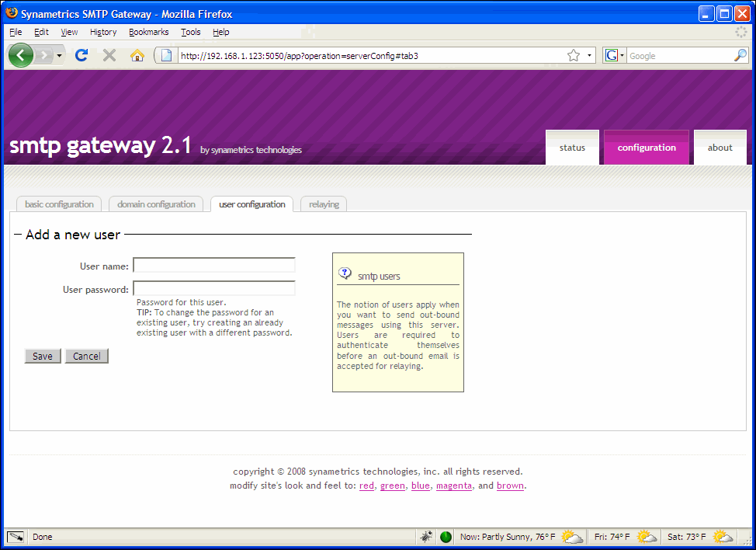The height and width of the screenshot is (550, 756).
Task: Maximize the Firefox window
Action: (x=724, y=14)
